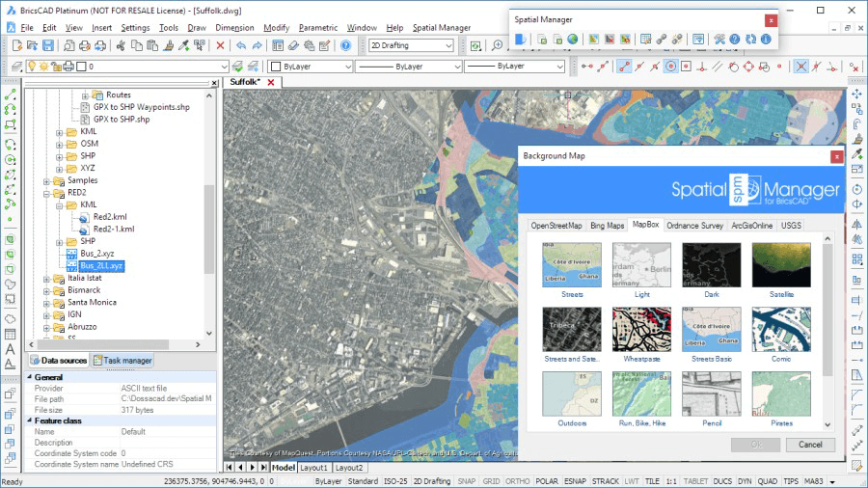Click the red Delete X icon

coord(220,45)
